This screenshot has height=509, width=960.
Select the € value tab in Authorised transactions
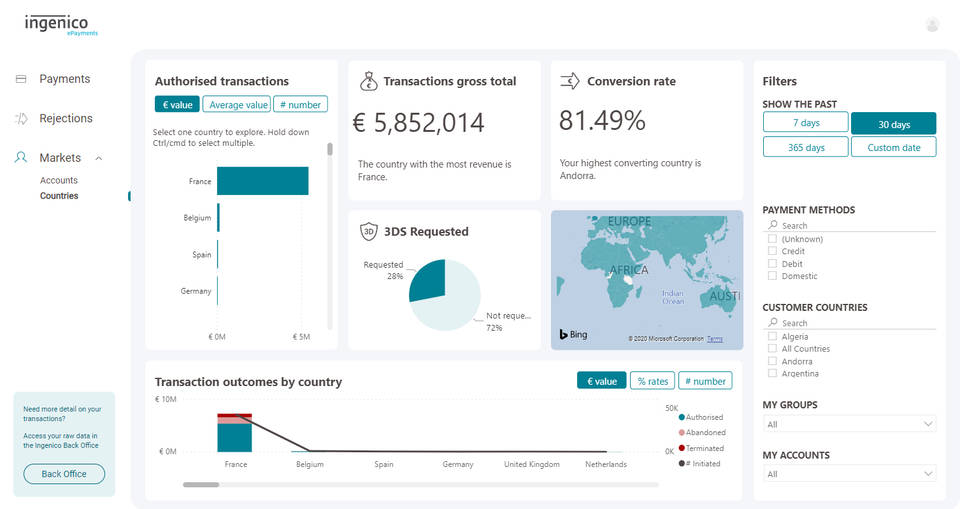(177, 105)
